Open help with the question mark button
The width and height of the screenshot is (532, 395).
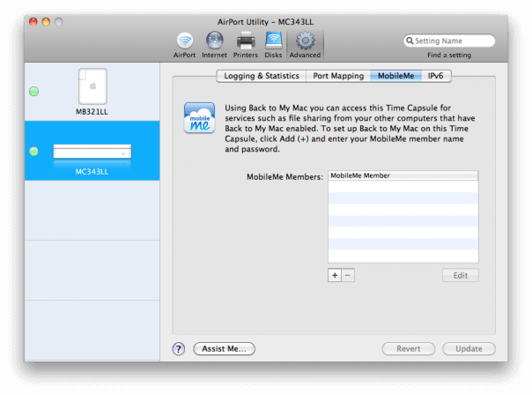(179, 349)
